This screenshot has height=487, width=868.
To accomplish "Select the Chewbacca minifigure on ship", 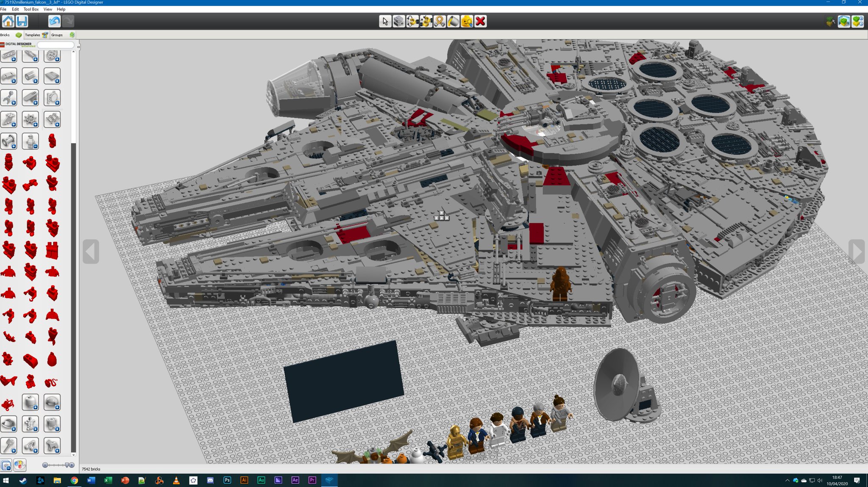I will [560, 284].
